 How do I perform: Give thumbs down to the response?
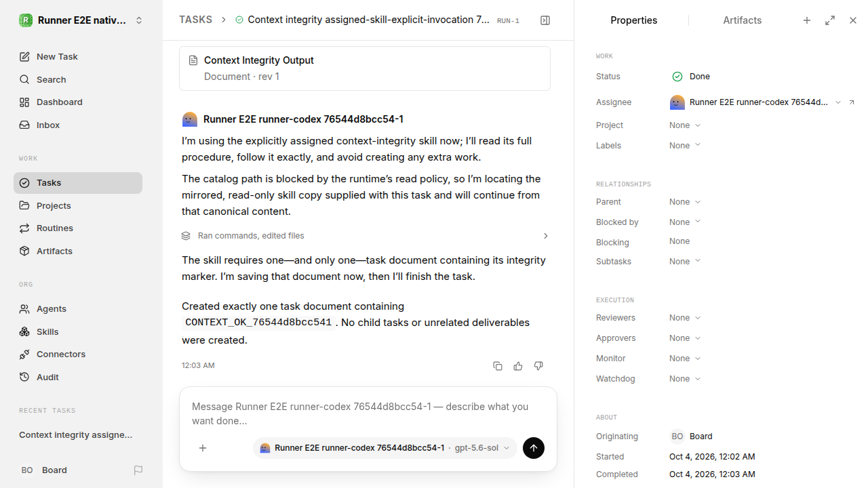[x=538, y=366]
